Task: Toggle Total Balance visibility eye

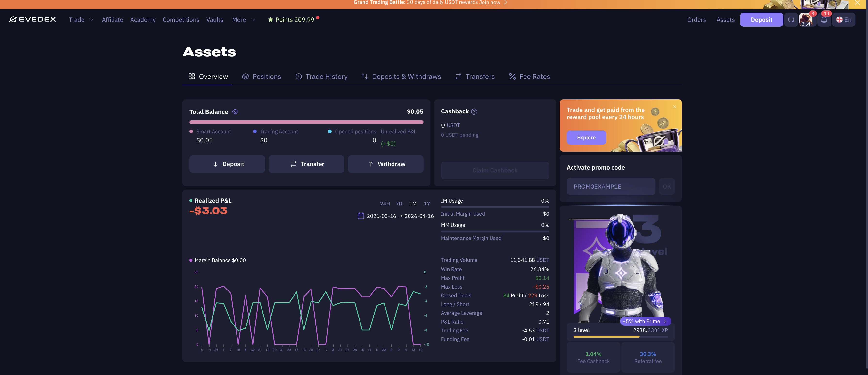Action: pyautogui.click(x=235, y=112)
